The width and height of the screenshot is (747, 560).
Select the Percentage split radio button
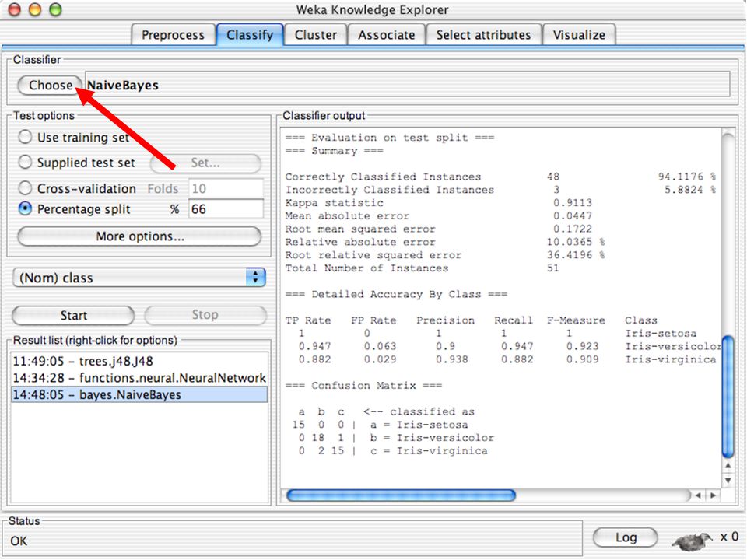pyautogui.click(x=74, y=209)
